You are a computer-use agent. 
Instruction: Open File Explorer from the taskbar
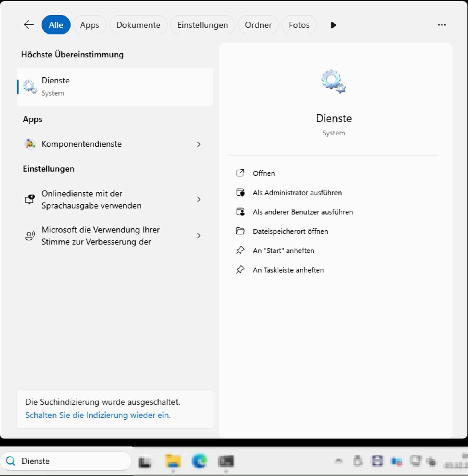[x=173, y=461]
